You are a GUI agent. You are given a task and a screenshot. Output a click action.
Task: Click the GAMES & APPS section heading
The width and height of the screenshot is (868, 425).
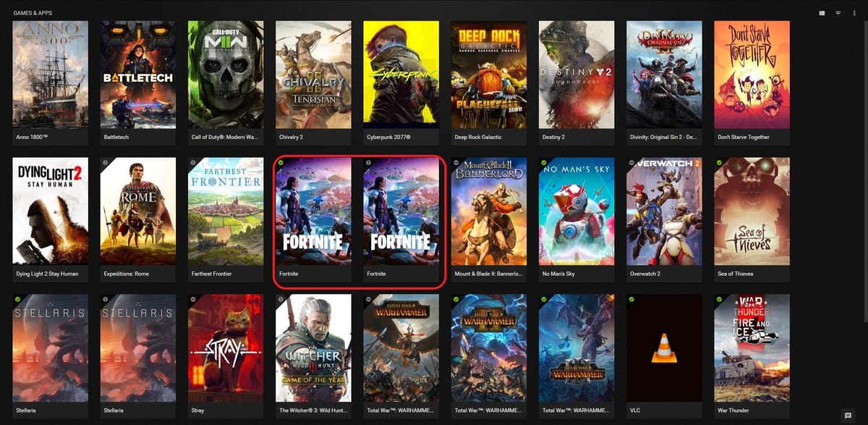(33, 13)
